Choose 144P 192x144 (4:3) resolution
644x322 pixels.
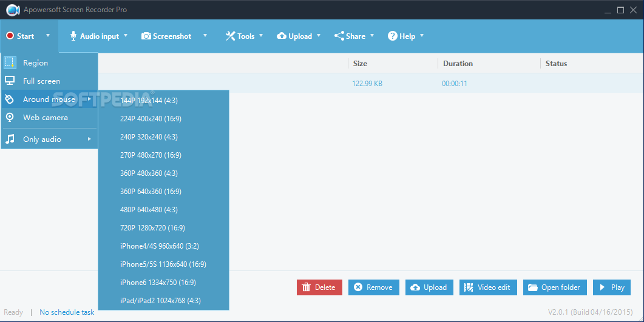[x=163, y=101]
